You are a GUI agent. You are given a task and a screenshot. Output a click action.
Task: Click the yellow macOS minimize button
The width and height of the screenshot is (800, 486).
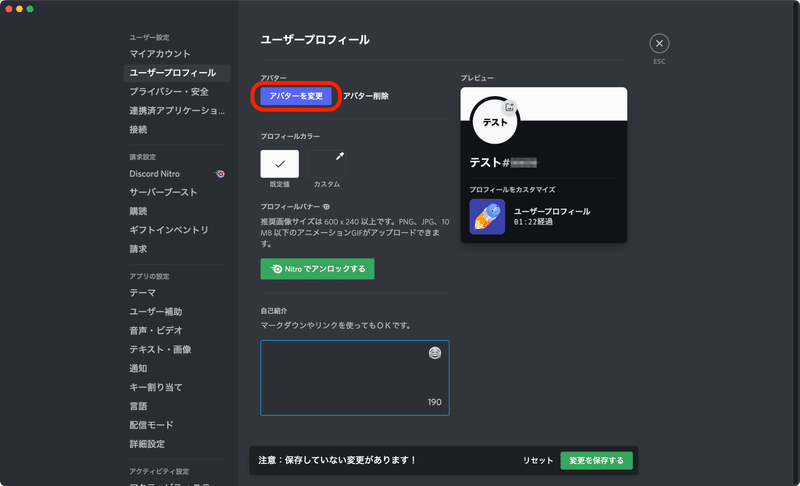19,9
